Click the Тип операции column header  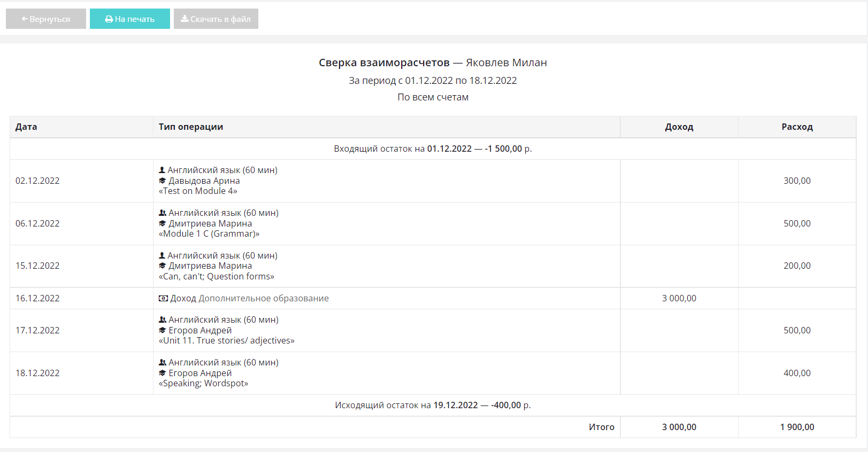191,127
